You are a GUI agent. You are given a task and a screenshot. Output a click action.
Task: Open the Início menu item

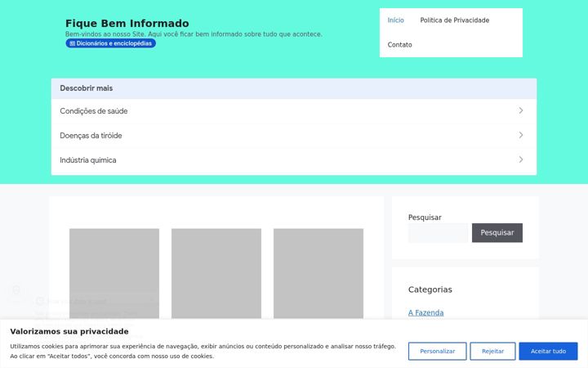(395, 20)
